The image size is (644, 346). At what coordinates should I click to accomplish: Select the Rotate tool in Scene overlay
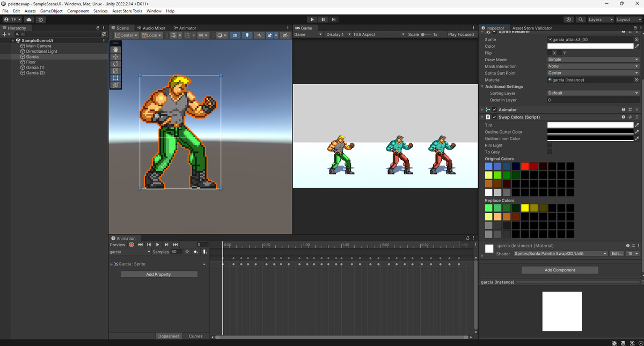tap(116, 63)
